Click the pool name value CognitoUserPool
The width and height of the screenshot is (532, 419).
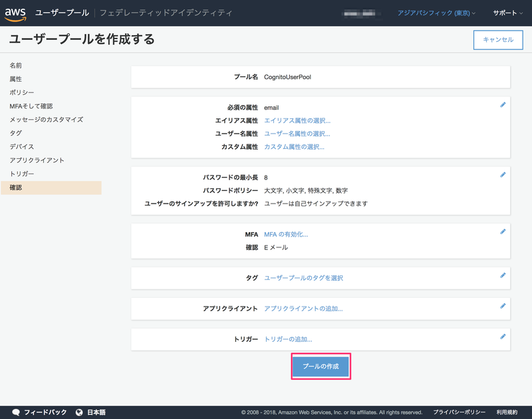(x=287, y=77)
